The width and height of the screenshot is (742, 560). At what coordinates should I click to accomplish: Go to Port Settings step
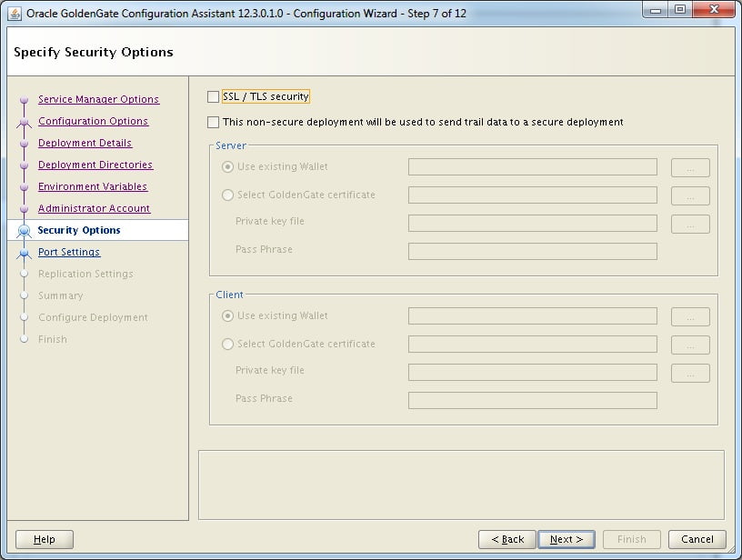69,252
